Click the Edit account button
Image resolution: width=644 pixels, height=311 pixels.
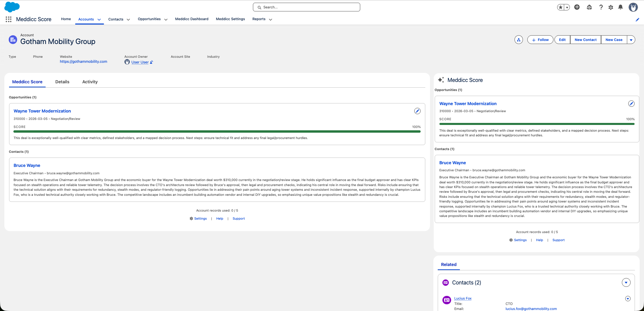point(562,40)
